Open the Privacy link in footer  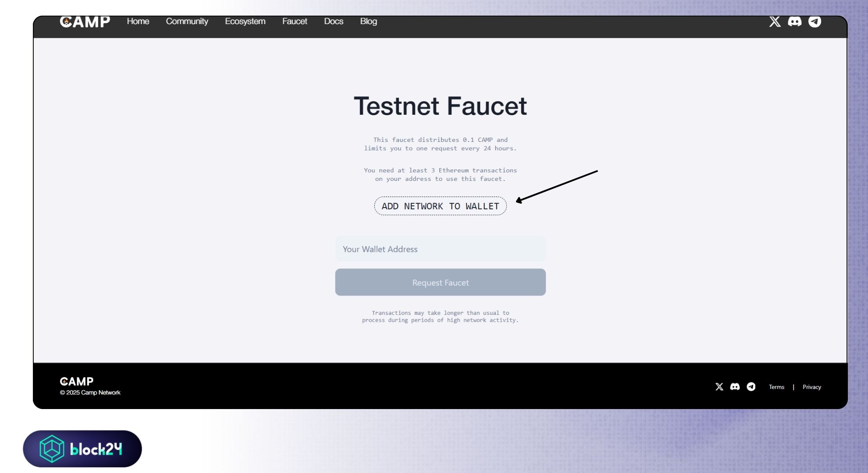click(811, 387)
